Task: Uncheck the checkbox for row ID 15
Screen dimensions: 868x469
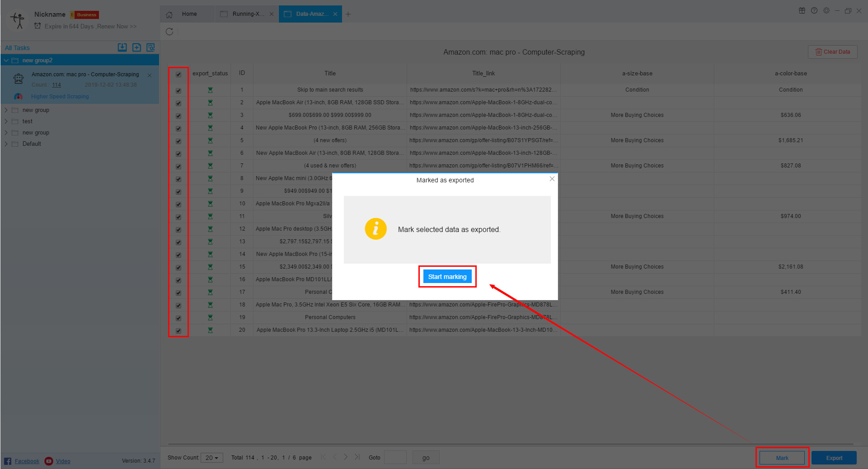Action: 178,268
